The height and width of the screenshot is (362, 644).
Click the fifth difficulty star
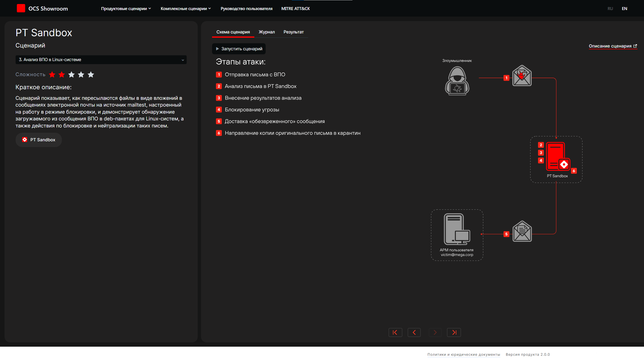pos(91,74)
